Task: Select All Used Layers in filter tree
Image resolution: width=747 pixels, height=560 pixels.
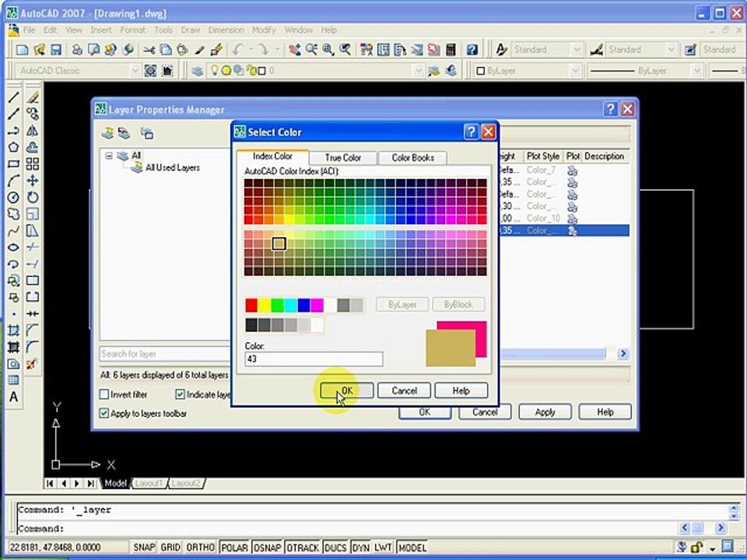Action: point(173,168)
